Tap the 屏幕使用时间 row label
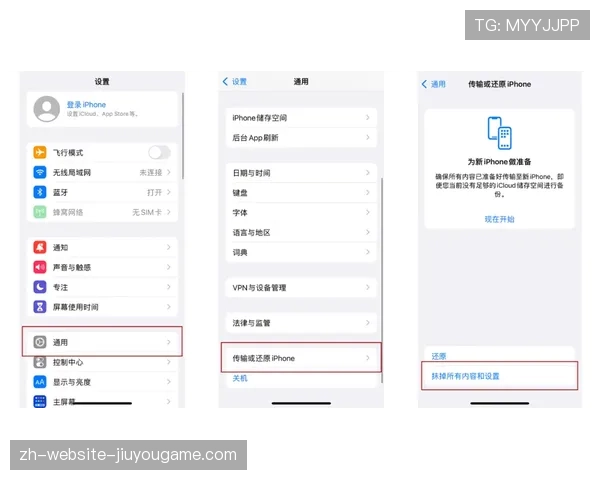This screenshot has width=600, height=480. pyautogui.click(x=75, y=307)
